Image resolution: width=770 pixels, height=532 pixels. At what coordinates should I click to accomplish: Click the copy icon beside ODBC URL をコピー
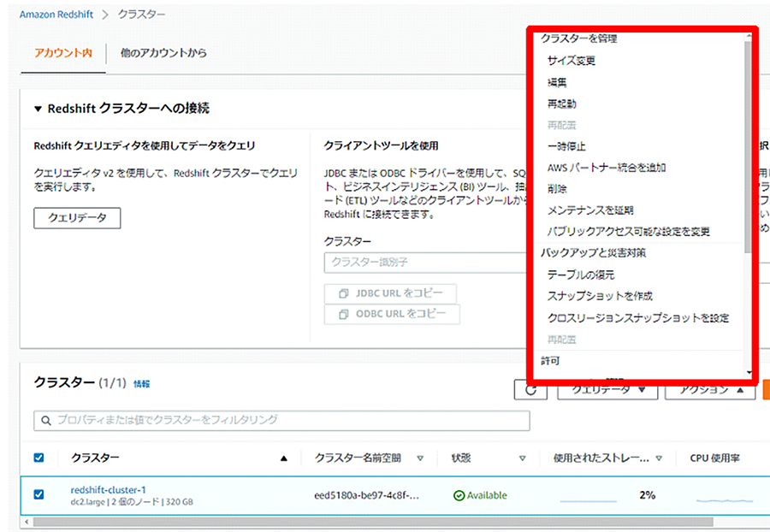tap(344, 314)
